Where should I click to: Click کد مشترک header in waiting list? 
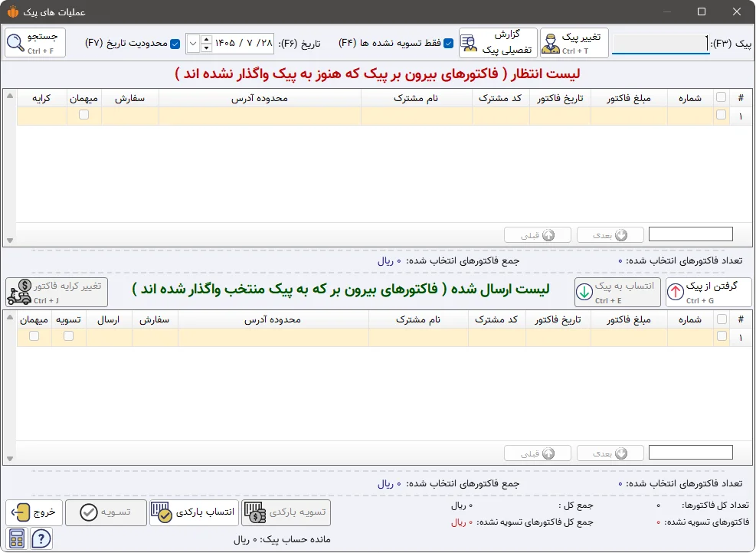tap(500, 98)
